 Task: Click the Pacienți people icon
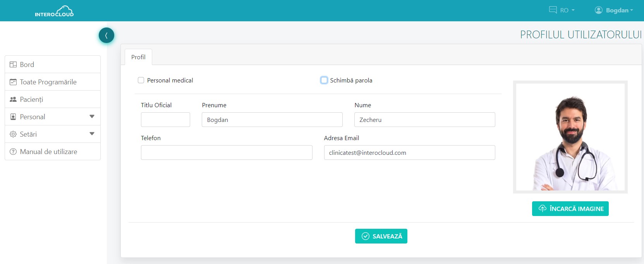13,99
